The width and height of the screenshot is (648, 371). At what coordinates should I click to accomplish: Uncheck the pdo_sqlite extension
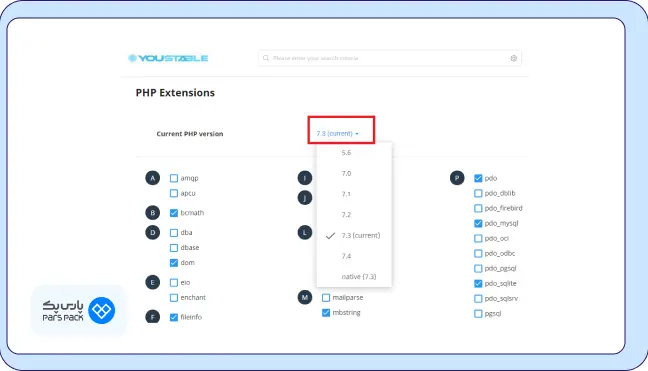point(478,283)
